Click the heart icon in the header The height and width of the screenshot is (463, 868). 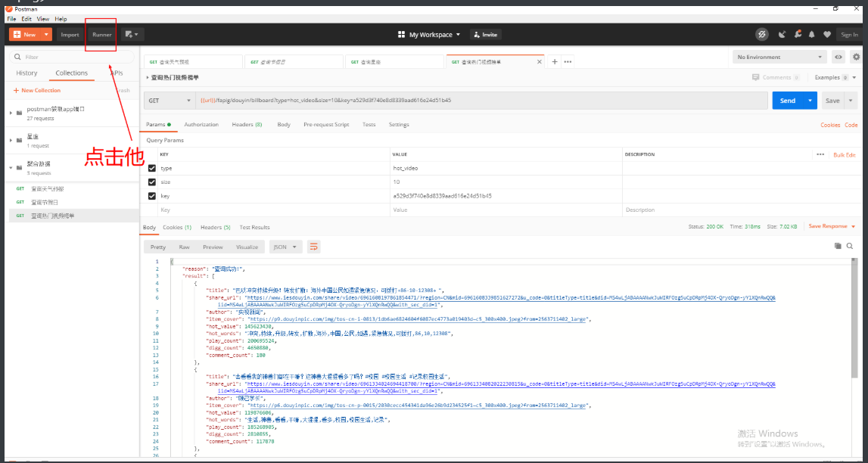(827, 34)
